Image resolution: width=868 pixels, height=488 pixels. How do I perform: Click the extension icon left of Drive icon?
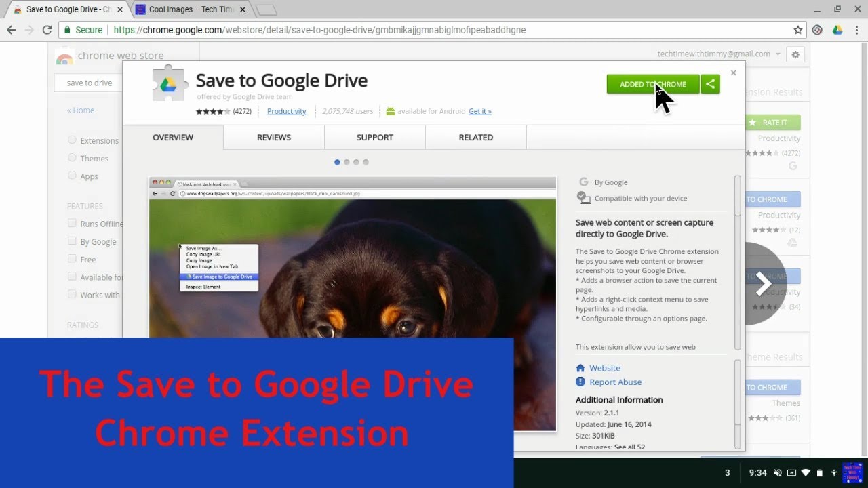pos(818,30)
